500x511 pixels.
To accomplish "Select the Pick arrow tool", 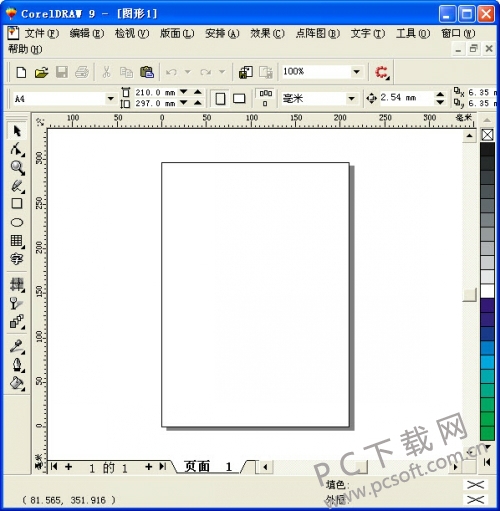I will 17,131.
